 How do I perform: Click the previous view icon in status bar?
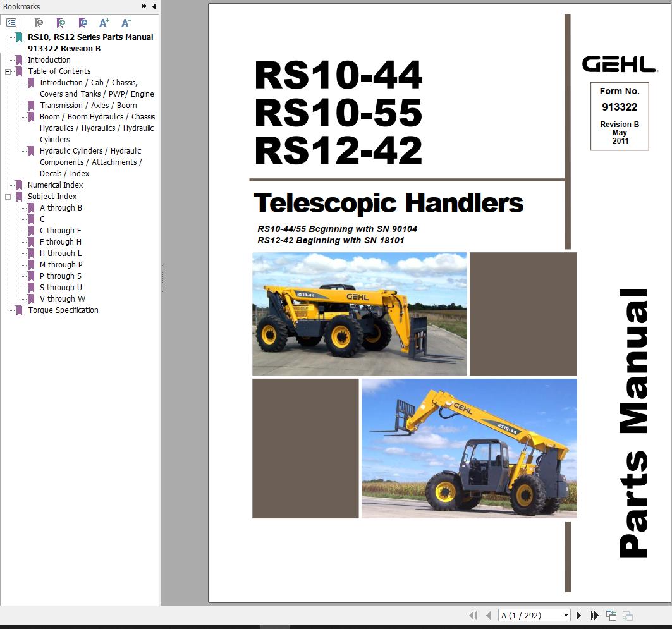tap(611, 615)
